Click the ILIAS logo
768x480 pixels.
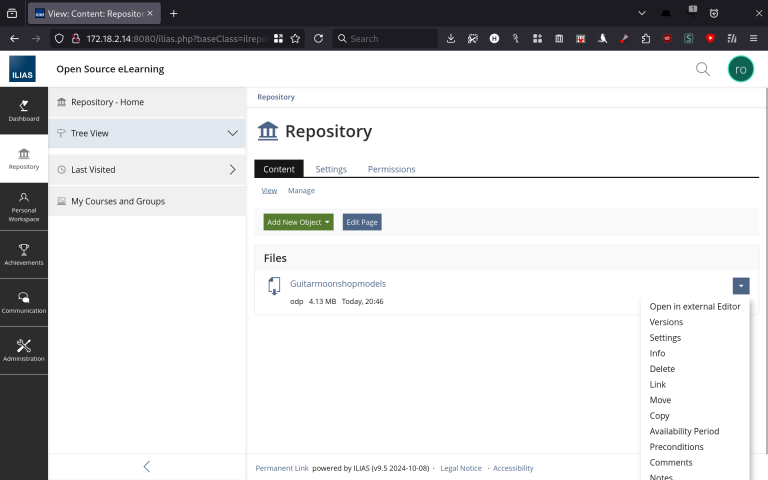pyautogui.click(x=23, y=69)
